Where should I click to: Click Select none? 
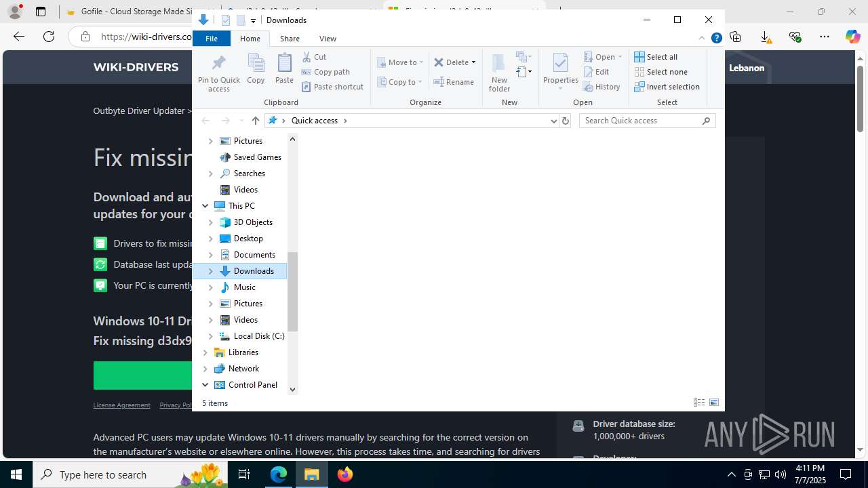[660, 72]
